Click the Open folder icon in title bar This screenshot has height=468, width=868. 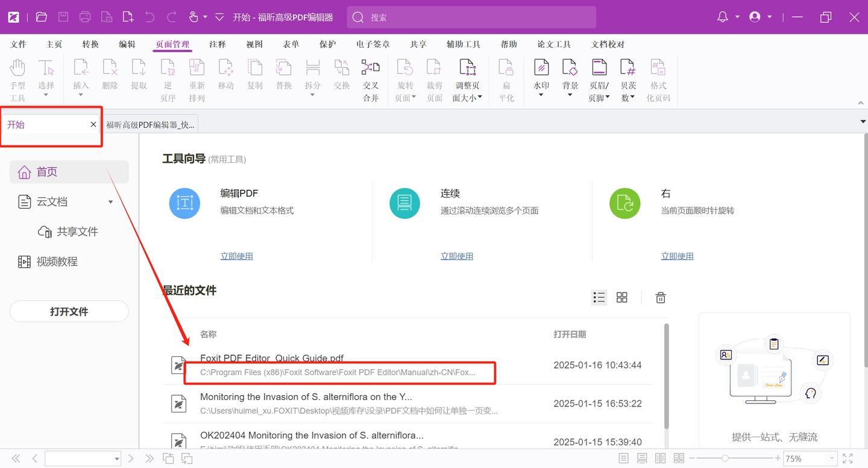41,17
